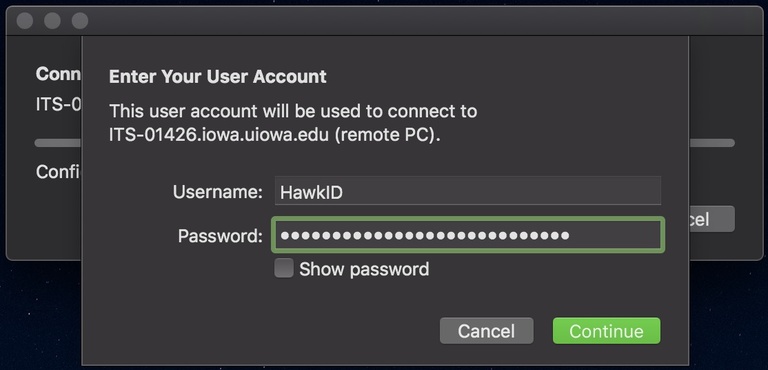Screen dimensions: 768x370
Task: Click the connection progress bar's right end
Action: coord(712,143)
